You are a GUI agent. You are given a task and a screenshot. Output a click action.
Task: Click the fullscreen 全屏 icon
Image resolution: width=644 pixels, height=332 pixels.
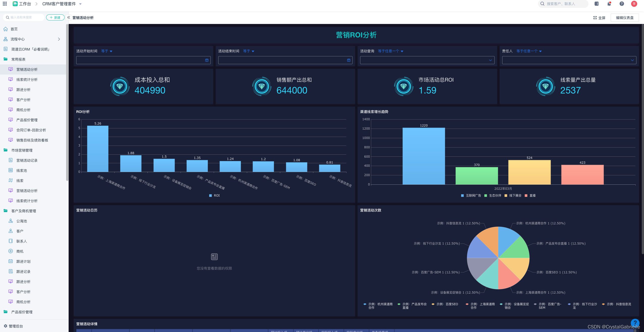[595, 18]
